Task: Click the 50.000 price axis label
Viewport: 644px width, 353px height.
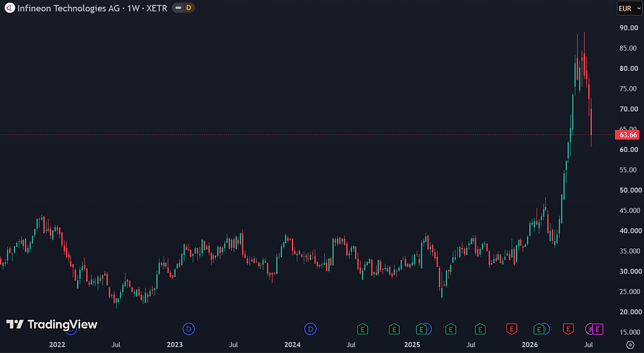Action: tap(630, 190)
